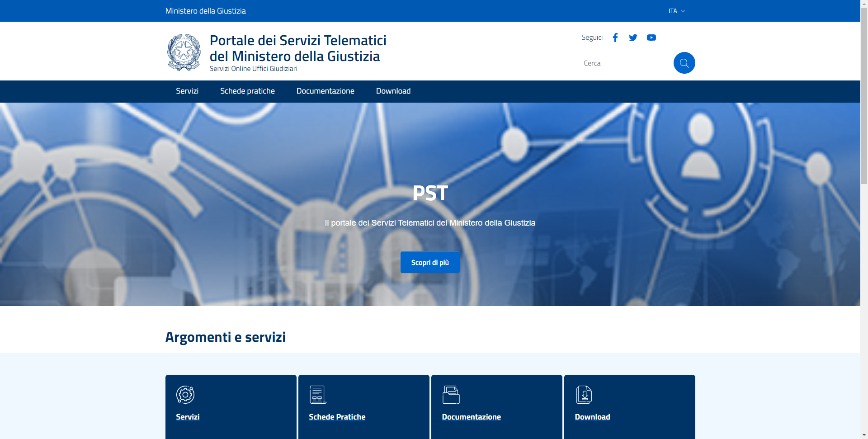Open the Portale dei Servizi Telematici title link

pyautogui.click(x=298, y=48)
